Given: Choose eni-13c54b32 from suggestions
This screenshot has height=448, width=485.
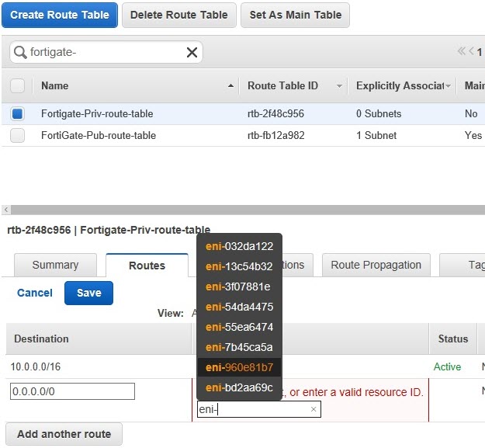Looking at the screenshot, I should pos(240,266).
